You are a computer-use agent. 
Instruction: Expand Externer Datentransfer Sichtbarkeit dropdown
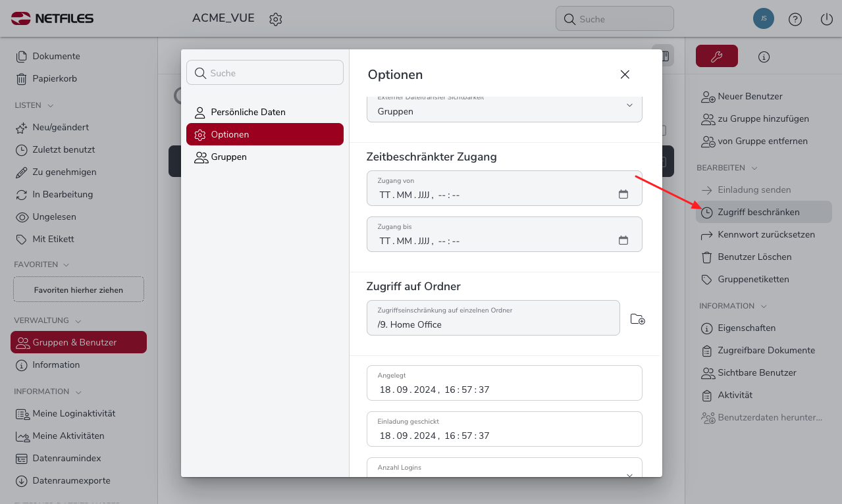[629, 105]
